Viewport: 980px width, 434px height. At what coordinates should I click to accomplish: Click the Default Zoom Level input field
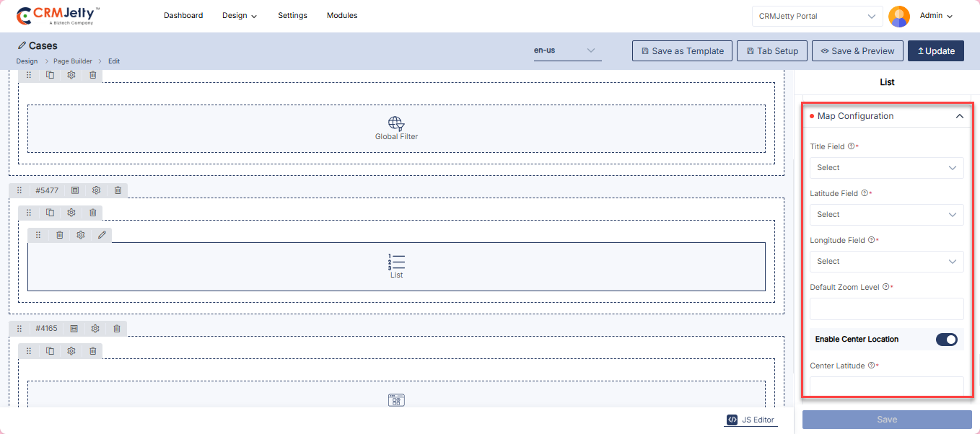click(x=886, y=309)
